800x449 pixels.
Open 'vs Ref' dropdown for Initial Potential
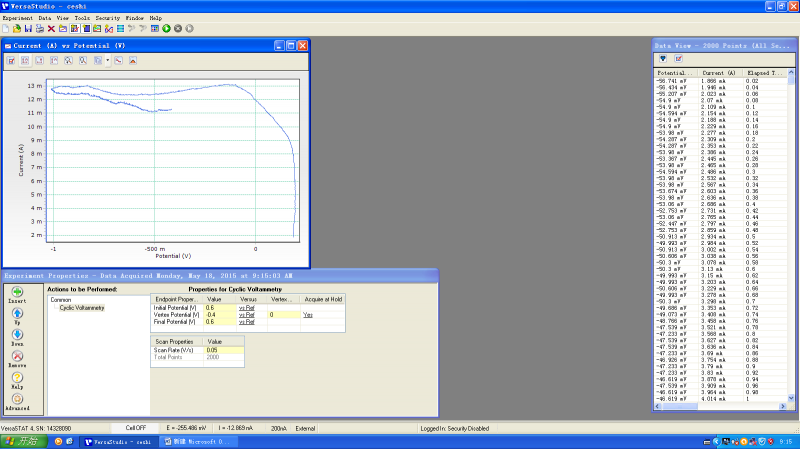click(245, 307)
